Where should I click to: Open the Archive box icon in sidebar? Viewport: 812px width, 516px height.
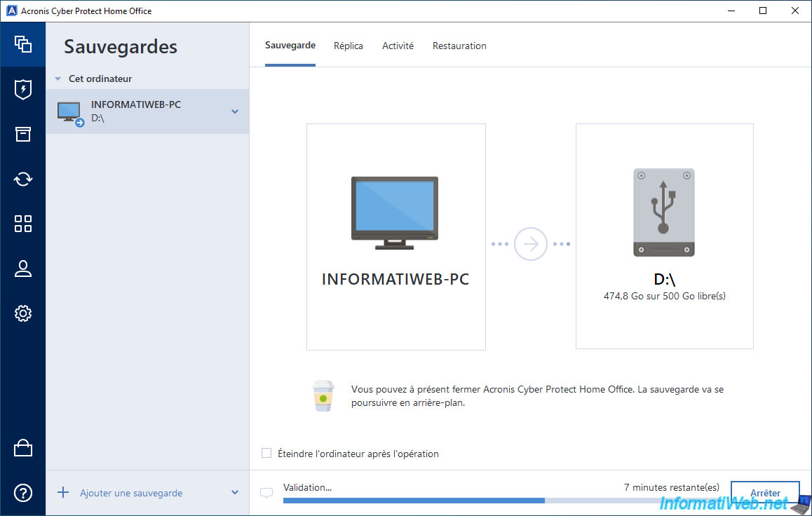22,134
